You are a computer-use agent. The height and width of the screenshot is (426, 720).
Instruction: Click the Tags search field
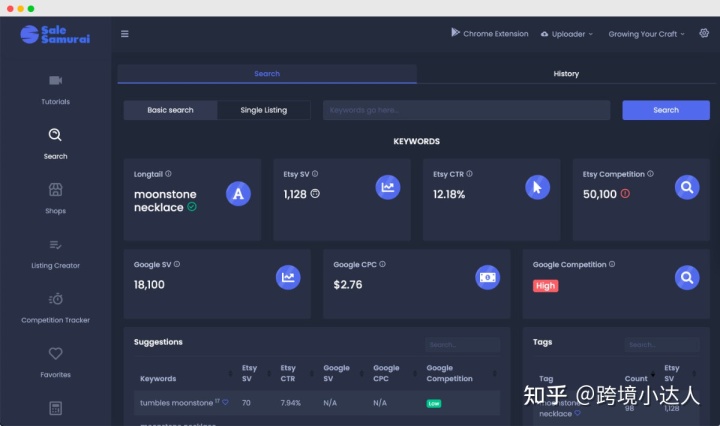pyautogui.click(x=662, y=344)
